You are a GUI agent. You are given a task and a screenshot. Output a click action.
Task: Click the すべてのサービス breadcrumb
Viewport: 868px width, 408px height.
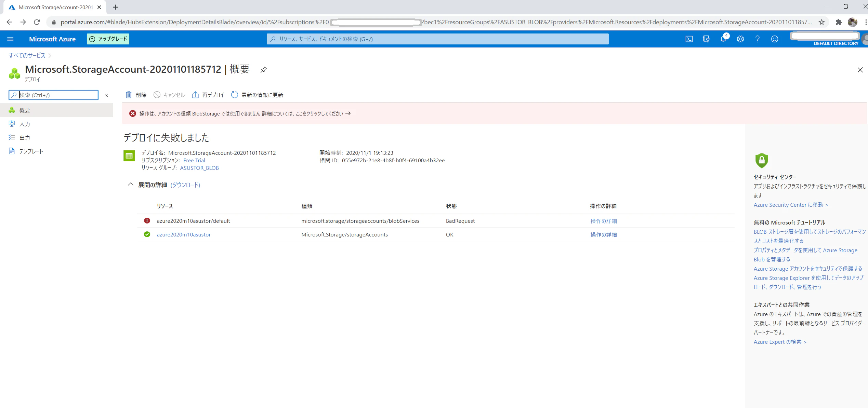click(x=27, y=55)
